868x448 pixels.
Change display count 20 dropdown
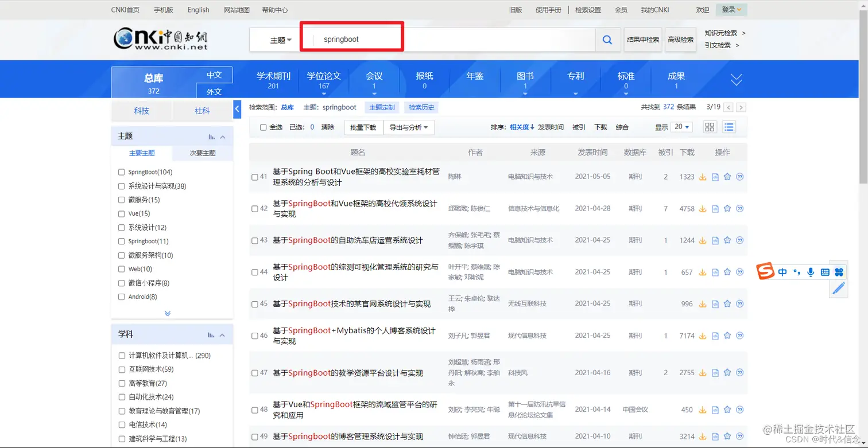[x=683, y=127]
